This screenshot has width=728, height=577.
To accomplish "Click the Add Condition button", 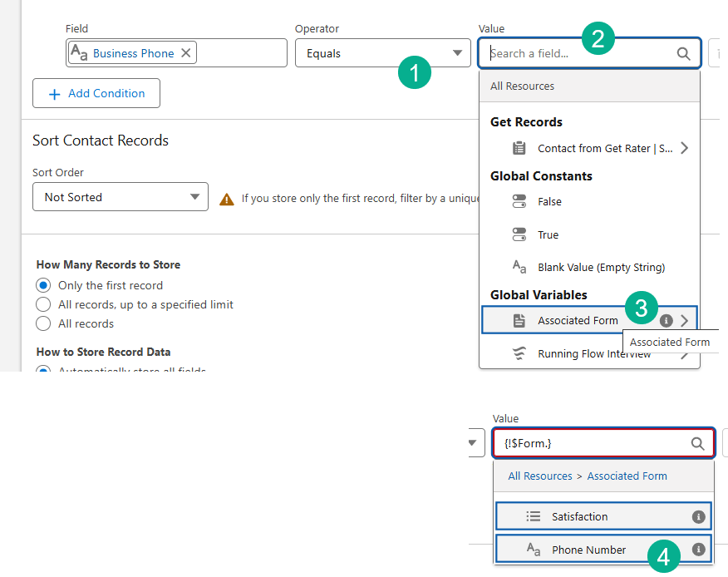I will pos(96,93).
